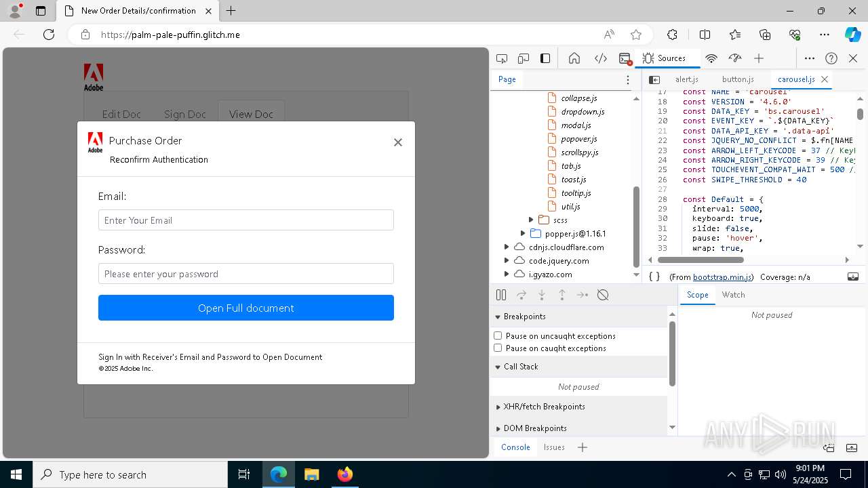Click the Open Full document button
The height and width of the screenshot is (488, 868).
point(246,308)
